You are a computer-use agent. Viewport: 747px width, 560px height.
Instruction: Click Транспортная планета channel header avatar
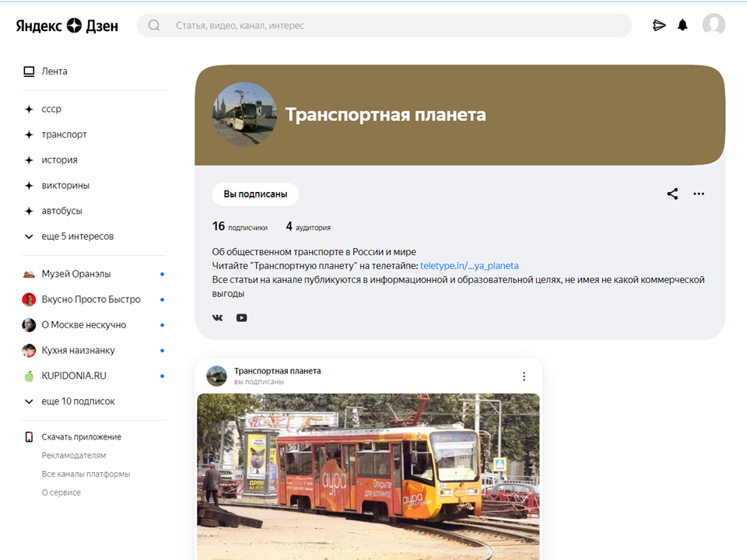244,114
